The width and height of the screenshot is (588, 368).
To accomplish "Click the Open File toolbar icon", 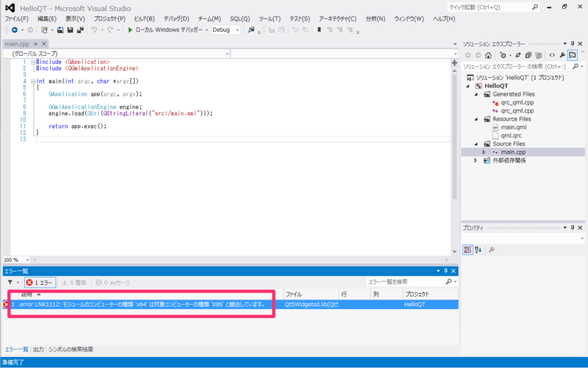I will click(x=60, y=29).
